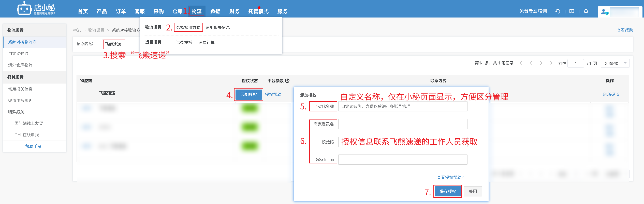Click 添加授权 button for 飞熊速递
This screenshot has width=644, height=204.
coord(249,95)
